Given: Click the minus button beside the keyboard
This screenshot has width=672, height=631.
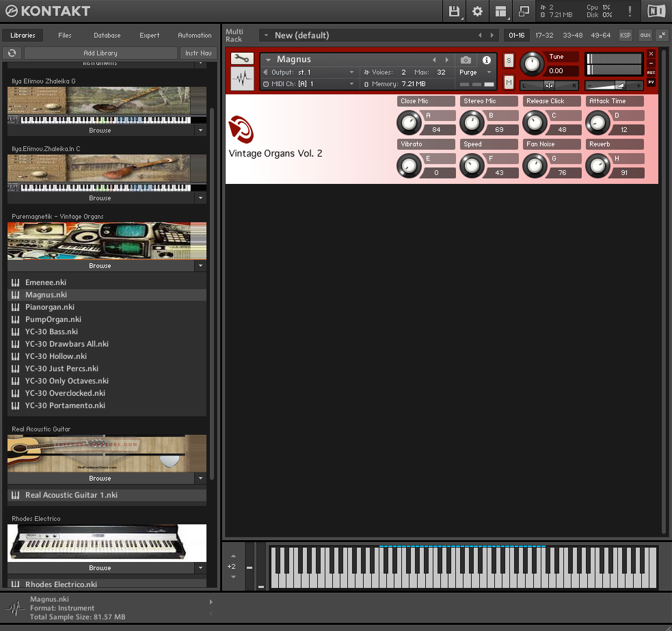Looking at the screenshot, I should 250,567.
